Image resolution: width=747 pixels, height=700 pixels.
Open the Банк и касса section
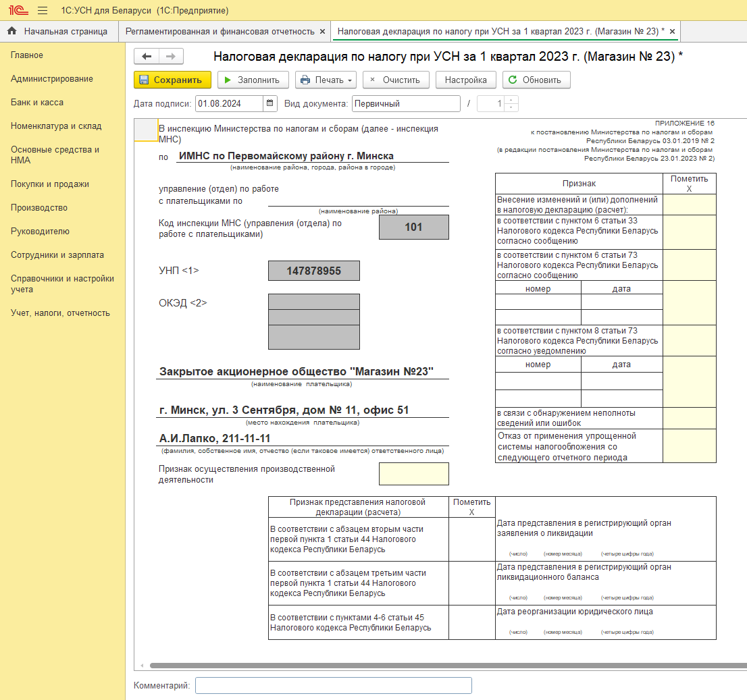36,103
